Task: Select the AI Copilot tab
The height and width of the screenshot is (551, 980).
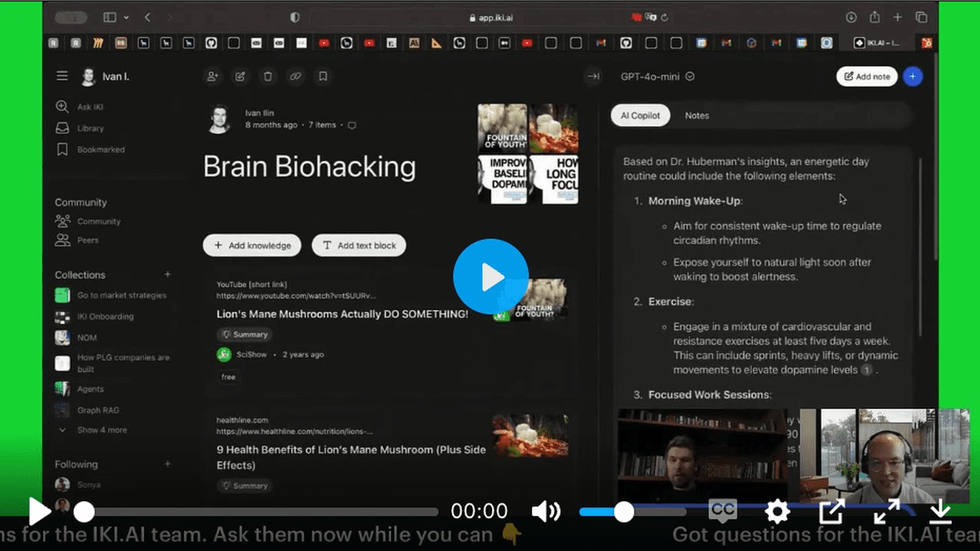Action: (640, 116)
